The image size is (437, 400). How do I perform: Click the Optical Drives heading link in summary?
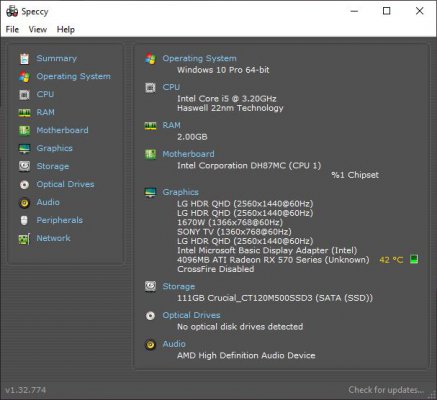pos(191,315)
